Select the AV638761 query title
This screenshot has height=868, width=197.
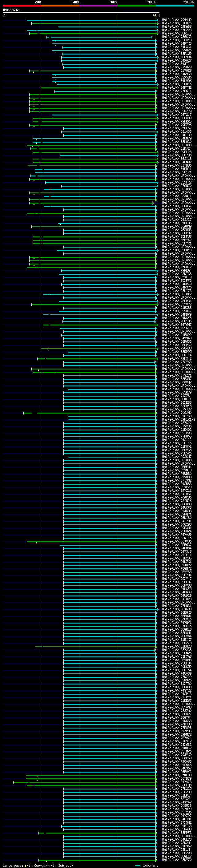tap(11, 10)
